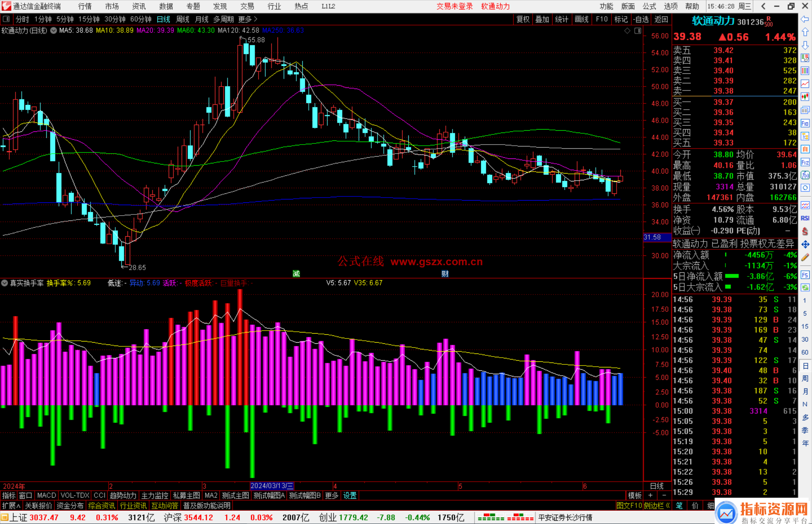Click the orange square icon beside 上证

tap(4, 518)
